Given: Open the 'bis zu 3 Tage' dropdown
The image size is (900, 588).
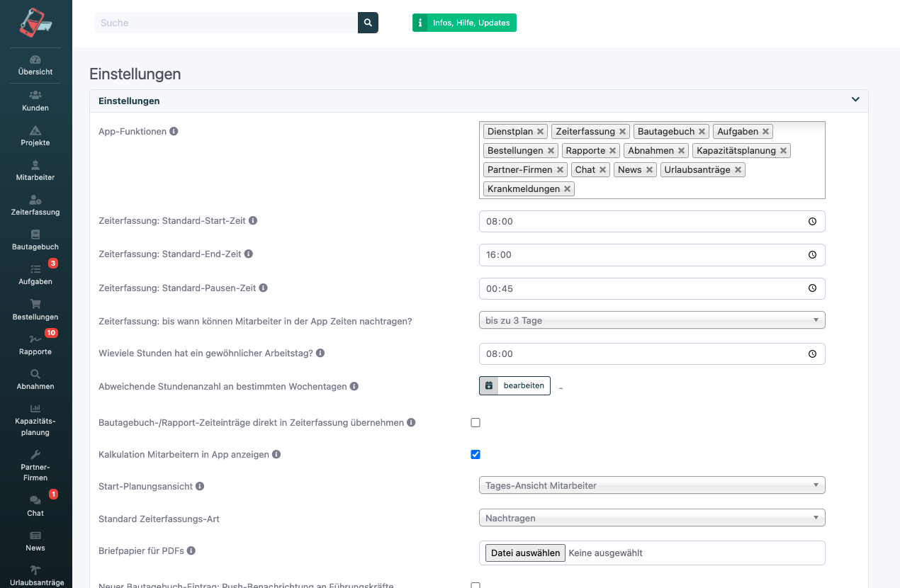Looking at the screenshot, I should click(652, 320).
